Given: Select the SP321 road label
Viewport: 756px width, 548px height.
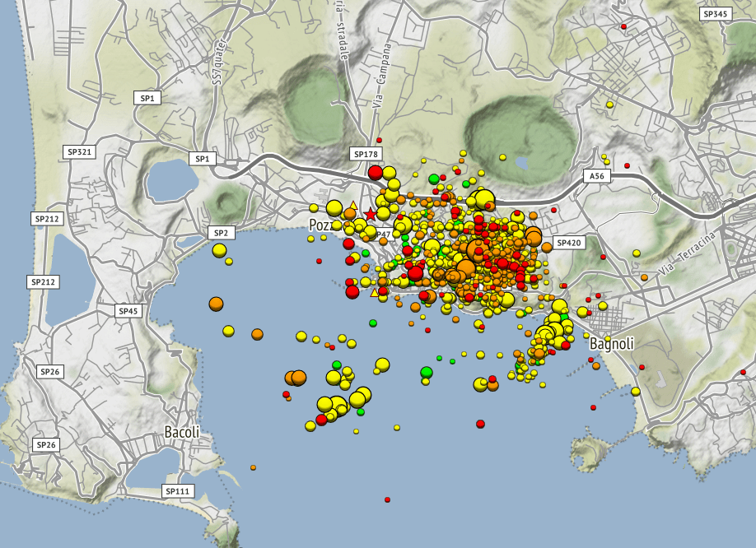Looking at the screenshot, I should 79,152.
